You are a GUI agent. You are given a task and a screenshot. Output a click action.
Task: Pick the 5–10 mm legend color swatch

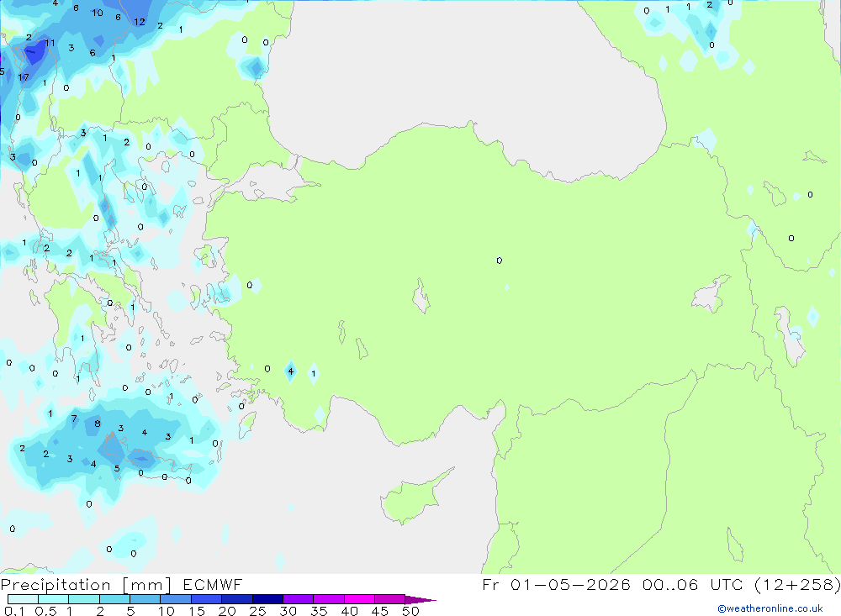pyautogui.click(x=145, y=599)
